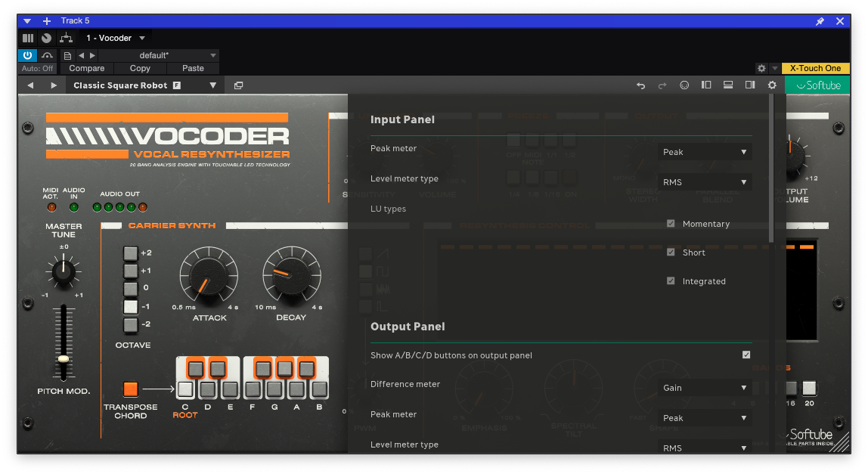Open the preset browser window icon
This screenshot has height=474, width=868.
pyautogui.click(x=239, y=85)
